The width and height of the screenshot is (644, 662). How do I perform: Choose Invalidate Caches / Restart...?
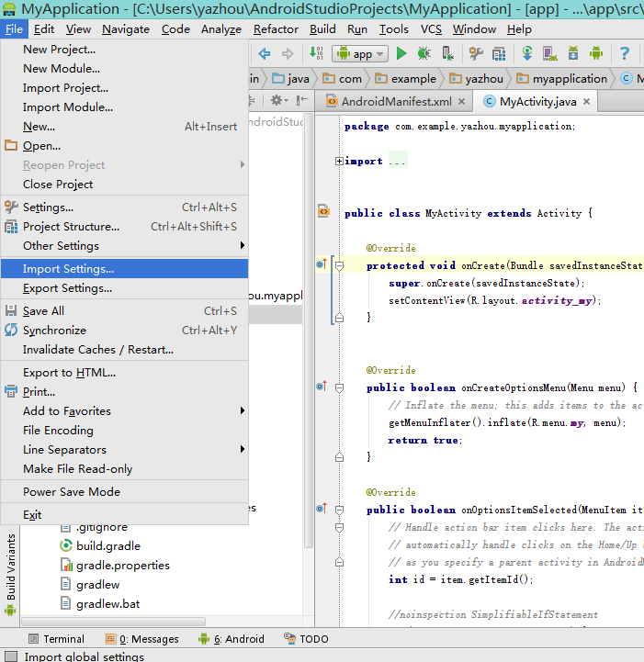click(x=124, y=350)
